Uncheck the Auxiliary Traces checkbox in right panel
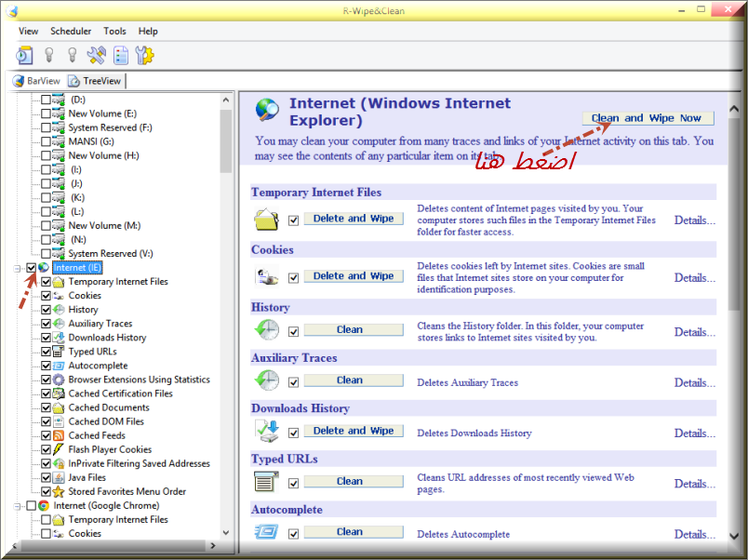 tap(293, 382)
